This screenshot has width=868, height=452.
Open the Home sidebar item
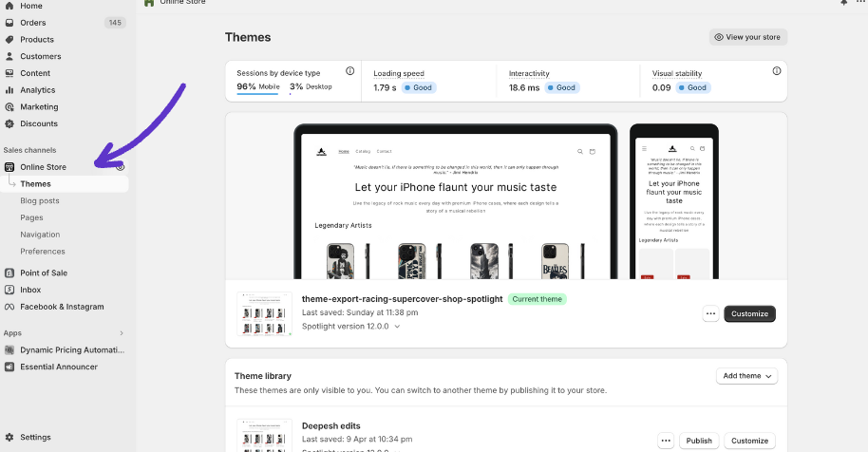(31, 6)
